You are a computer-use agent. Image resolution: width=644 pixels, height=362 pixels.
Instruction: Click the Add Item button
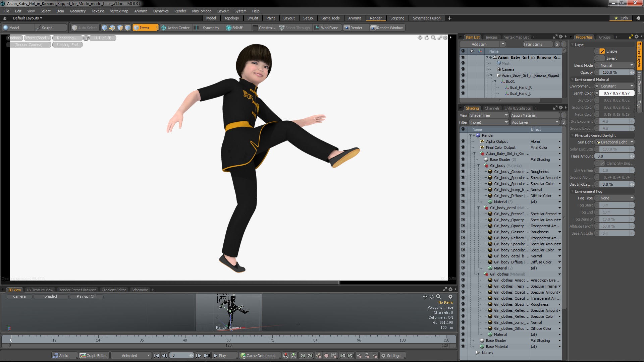point(479,44)
